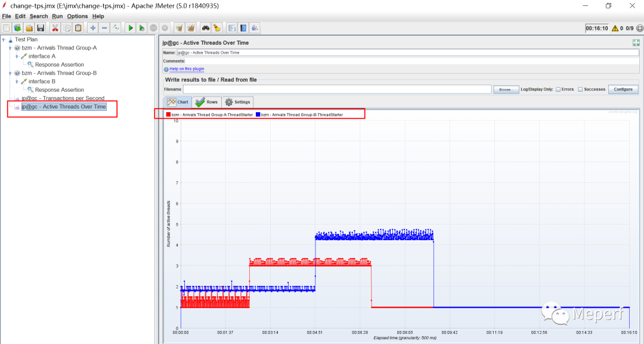Viewport: 644px width, 344px height.
Task: Click the yellow warning log icon
Action: [615, 29]
